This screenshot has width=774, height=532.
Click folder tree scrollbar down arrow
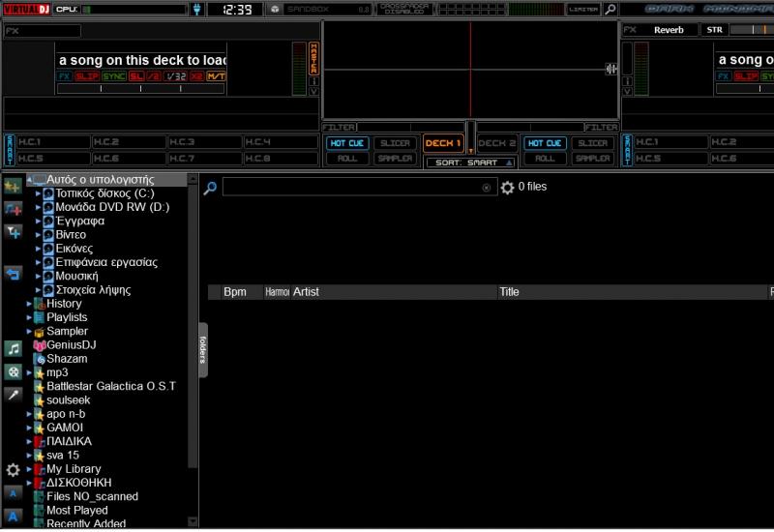(193, 521)
